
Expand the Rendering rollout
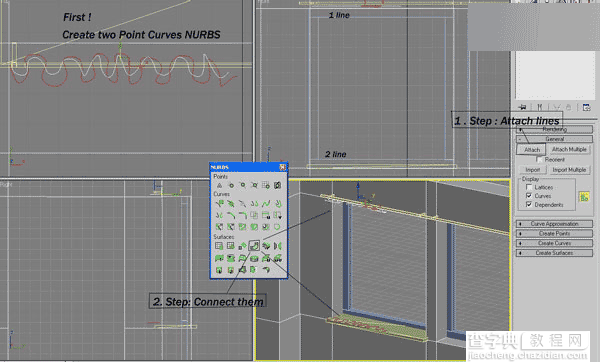(554, 129)
